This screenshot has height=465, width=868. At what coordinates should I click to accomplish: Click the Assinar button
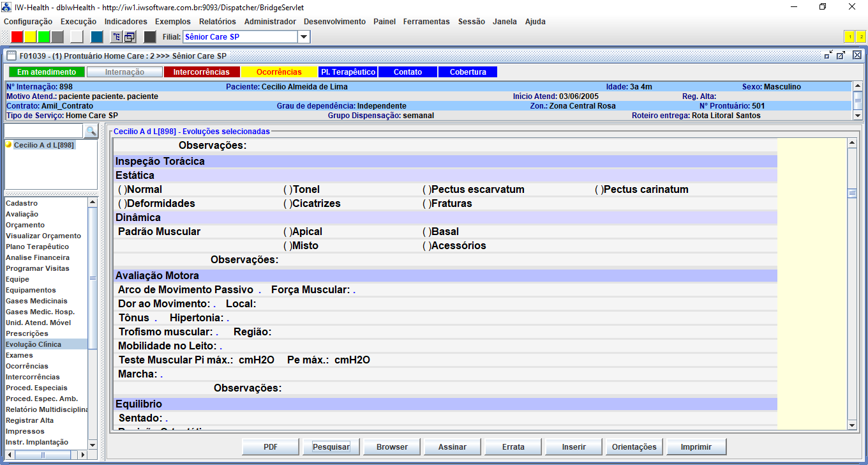[x=452, y=447]
